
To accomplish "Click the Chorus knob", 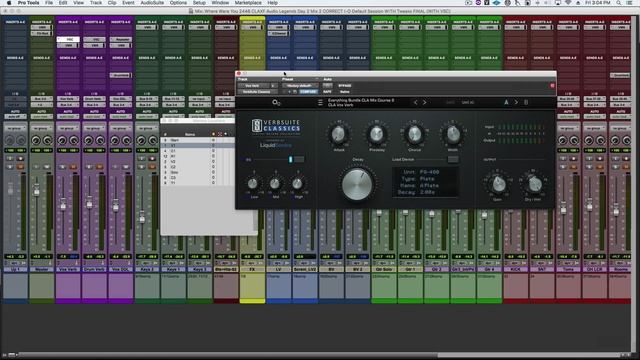I will pyautogui.click(x=415, y=134).
